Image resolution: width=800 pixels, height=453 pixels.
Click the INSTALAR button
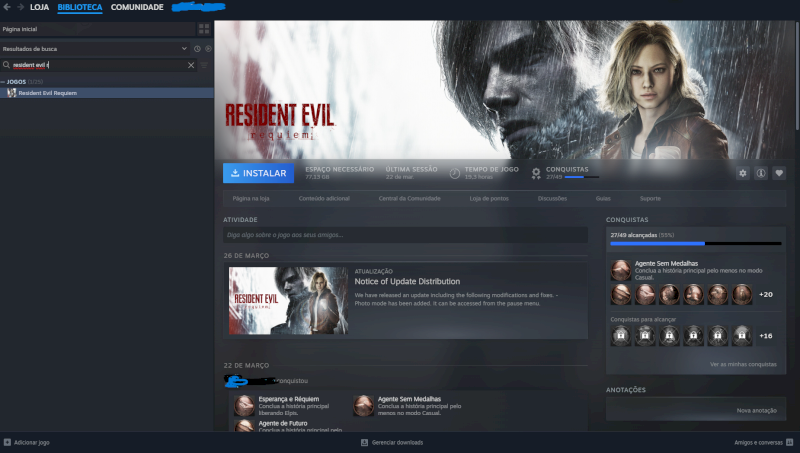point(258,173)
